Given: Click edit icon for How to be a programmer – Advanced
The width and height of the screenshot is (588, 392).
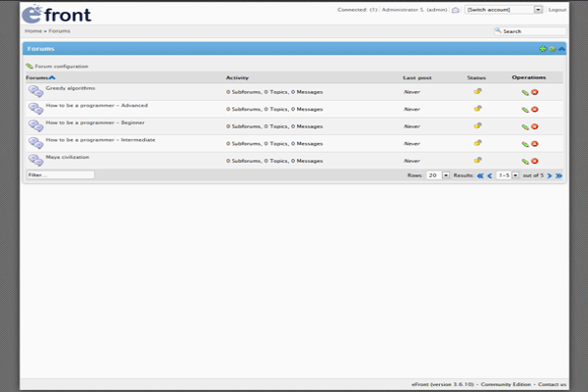Looking at the screenshot, I should (525, 110).
